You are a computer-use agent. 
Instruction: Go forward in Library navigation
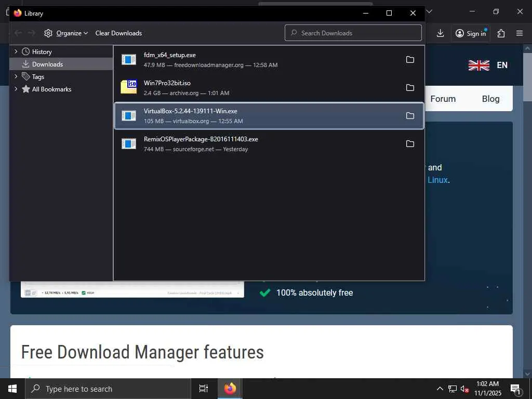point(31,33)
